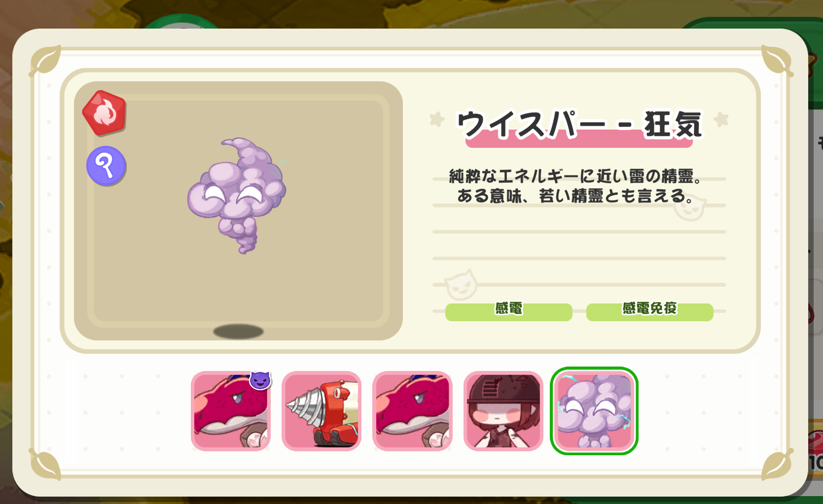Click the bottom-right leaf corner ornament
The width and height of the screenshot is (823, 504).
(x=777, y=464)
